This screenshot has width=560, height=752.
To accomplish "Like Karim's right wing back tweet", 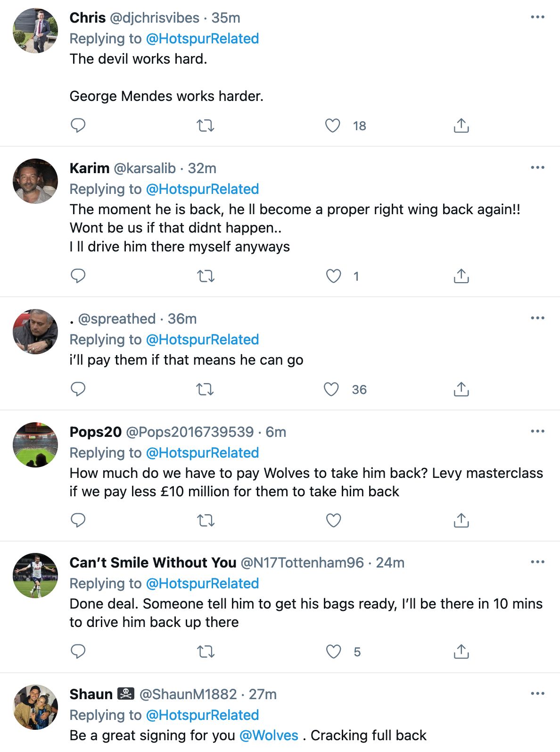I will (x=334, y=276).
